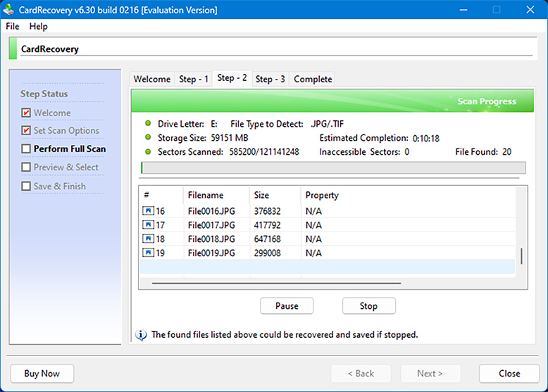Image resolution: width=548 pixels, height=392 pixels.
Task: Click the Estimated Completion value 0:10:18
Action: click(x=425, y=139)
